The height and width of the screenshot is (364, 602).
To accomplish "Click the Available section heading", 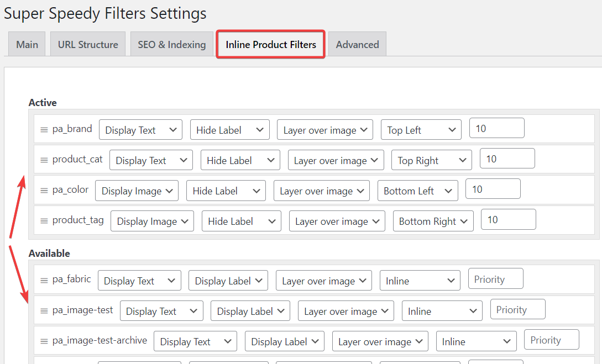I will click(49, 253).
